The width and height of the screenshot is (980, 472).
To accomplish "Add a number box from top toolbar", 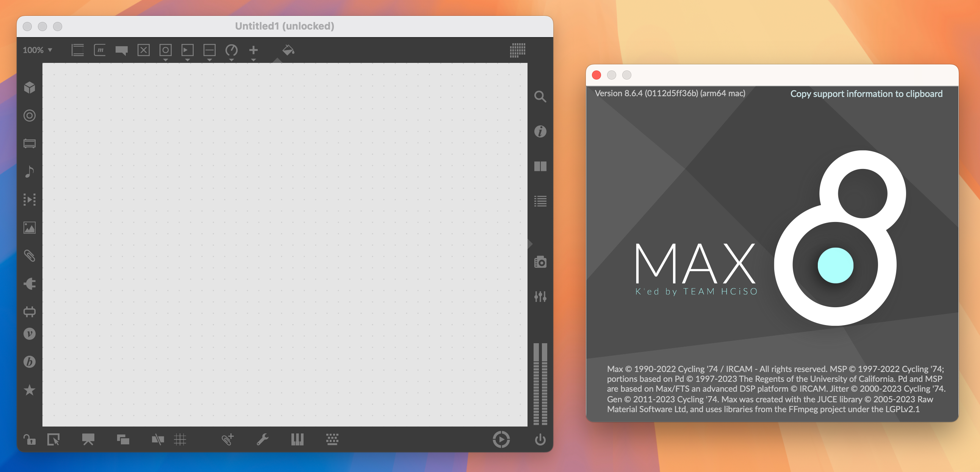I will point(188,50).
